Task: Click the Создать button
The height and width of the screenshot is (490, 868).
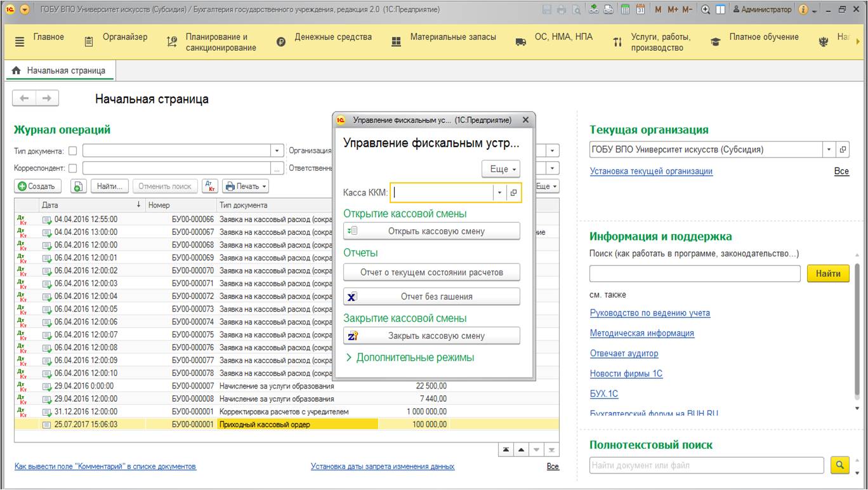Action: pos(37,186)
